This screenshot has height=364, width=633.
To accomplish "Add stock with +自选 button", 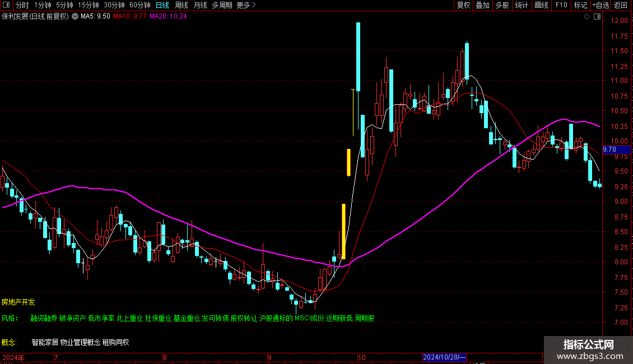I will coord(601,5).
